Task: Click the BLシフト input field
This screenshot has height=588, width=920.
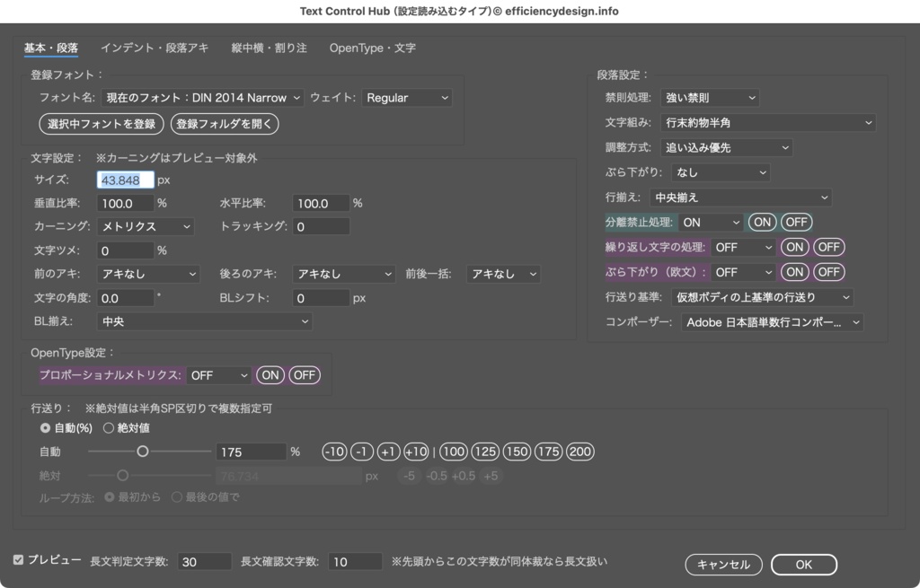Action: coord(321,298)
